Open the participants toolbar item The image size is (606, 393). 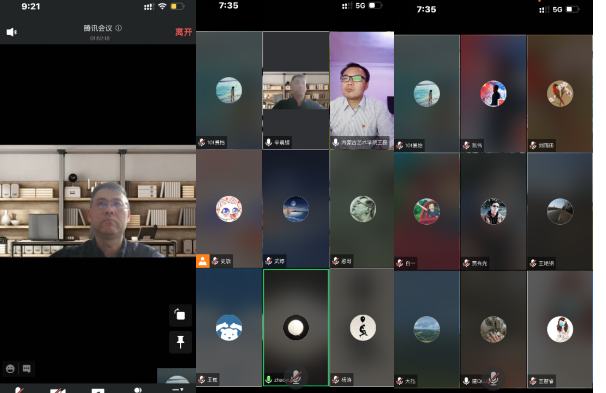138,390
